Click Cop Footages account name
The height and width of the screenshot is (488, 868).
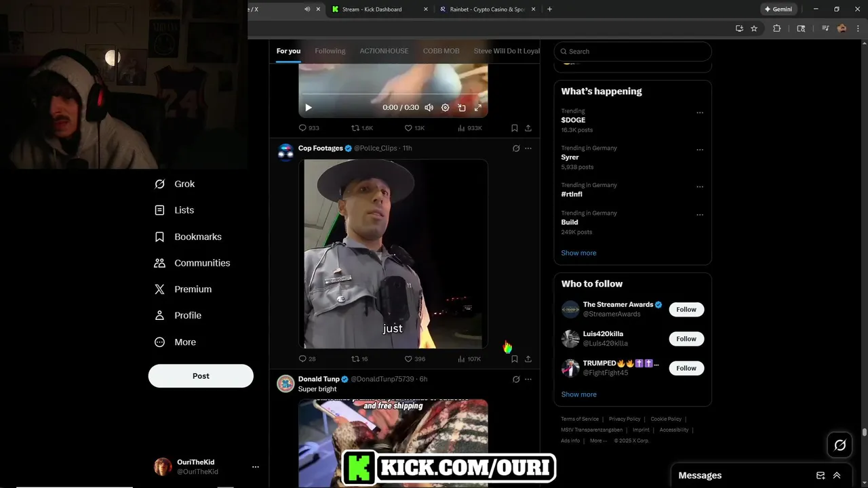click(x=321, y=148)
